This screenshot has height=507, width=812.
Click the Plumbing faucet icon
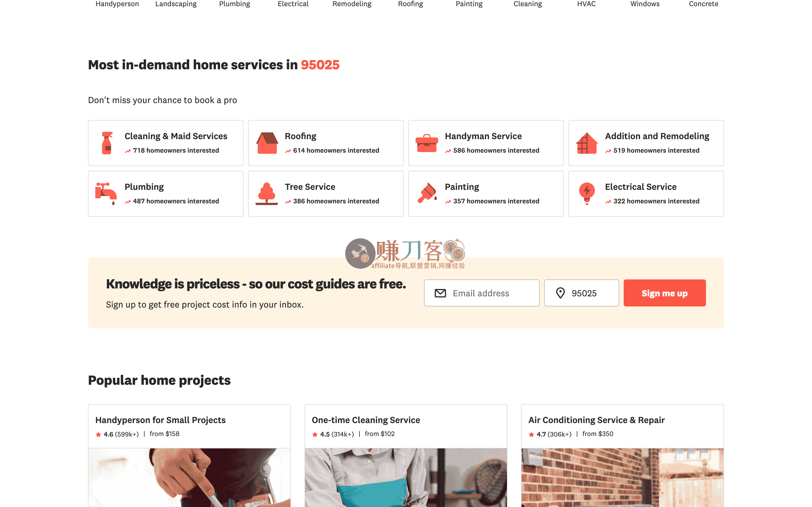[106, 194]
